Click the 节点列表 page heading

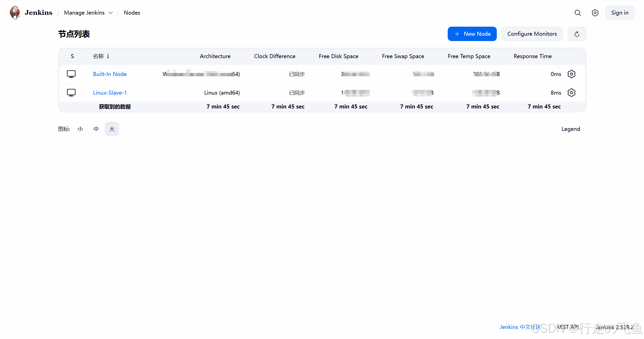pyautogui.click(x=74, y=34)
